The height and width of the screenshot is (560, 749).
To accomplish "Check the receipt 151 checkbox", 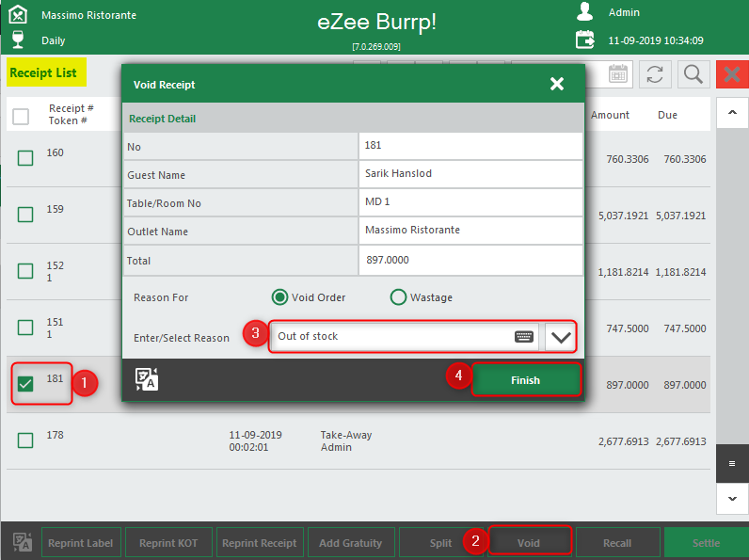I will tap(25, 328).
